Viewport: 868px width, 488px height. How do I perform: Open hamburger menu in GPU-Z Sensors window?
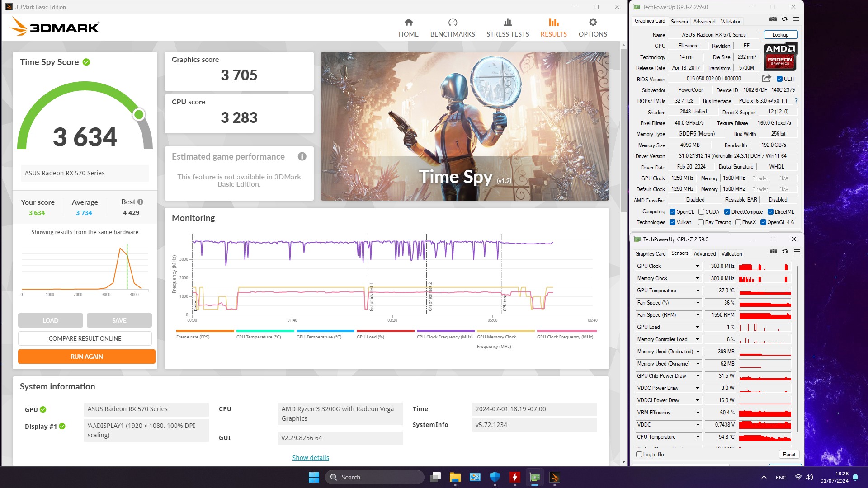pyautogui.click(x=797, y=252)
